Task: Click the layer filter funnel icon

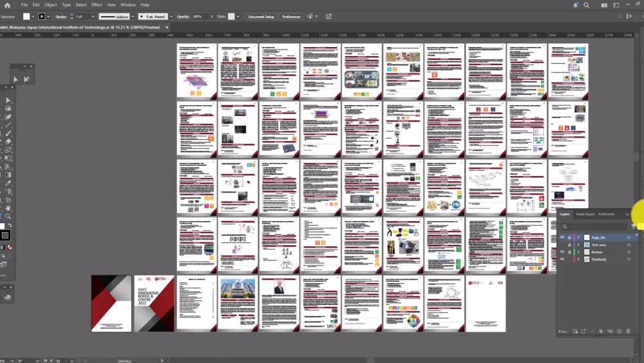Action: [x=634, y=226]
